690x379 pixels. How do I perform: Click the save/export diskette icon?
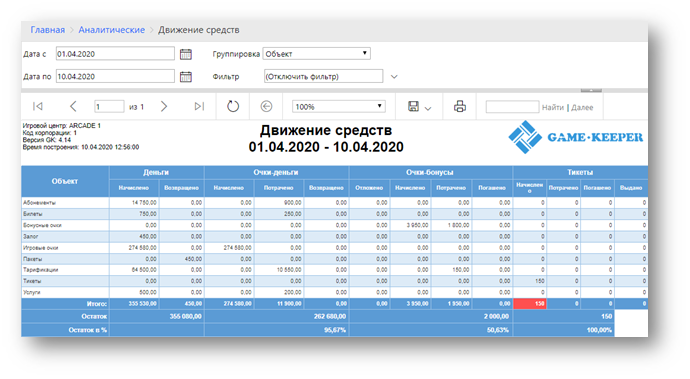413,107
